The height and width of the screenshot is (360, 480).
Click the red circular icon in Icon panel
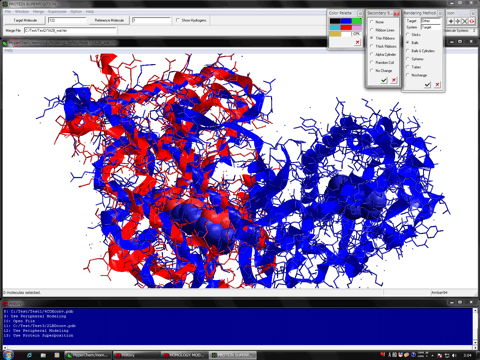click(x=472, y=21)
